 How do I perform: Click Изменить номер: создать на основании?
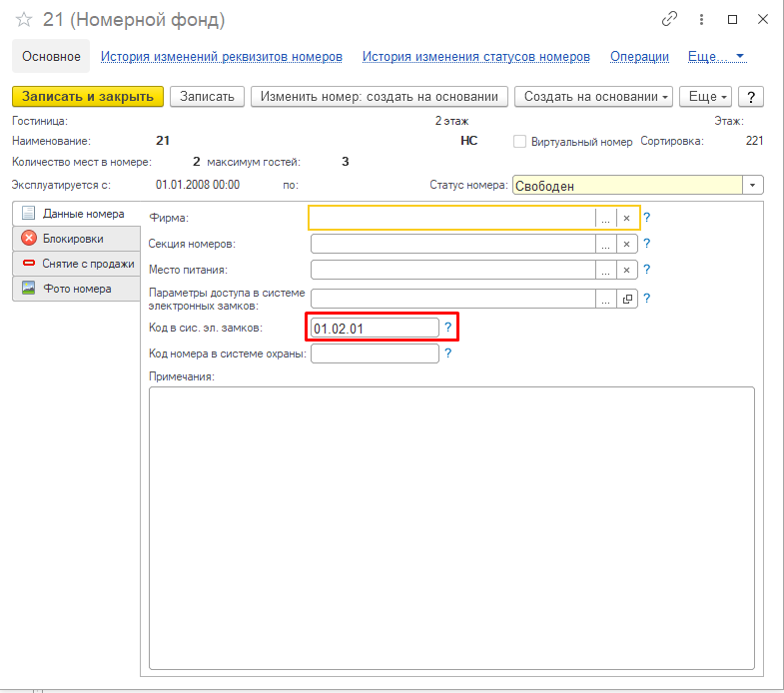(x=379, y=97)
